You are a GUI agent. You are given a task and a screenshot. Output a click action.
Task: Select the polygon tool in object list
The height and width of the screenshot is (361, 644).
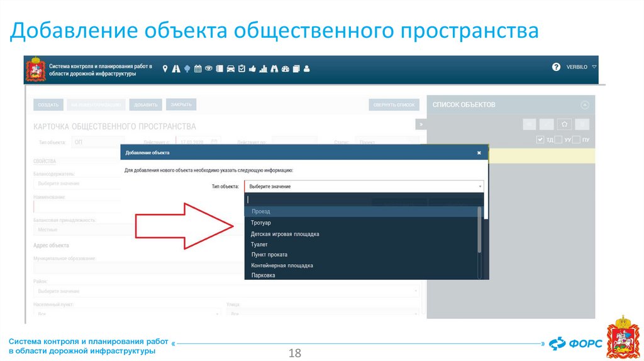pyautogui.click(x=564, y=124)
